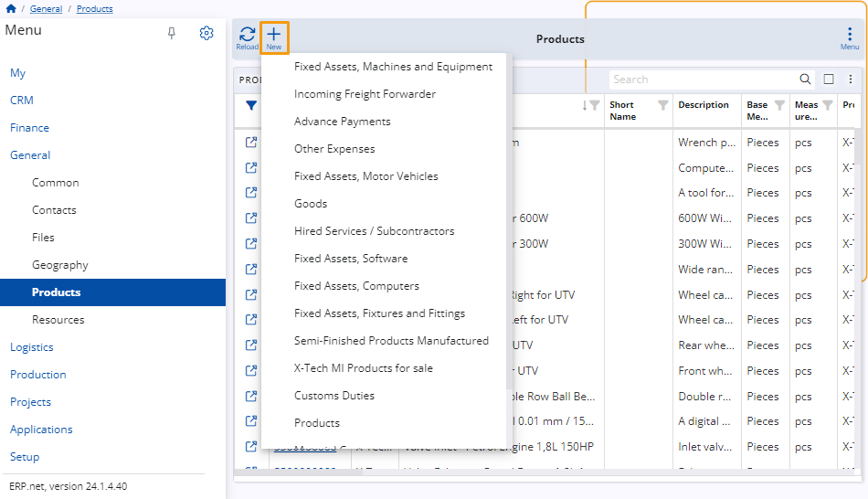The image size is (868, 499).
Task: Open Contacts submenu item
Action: point(54,210)
